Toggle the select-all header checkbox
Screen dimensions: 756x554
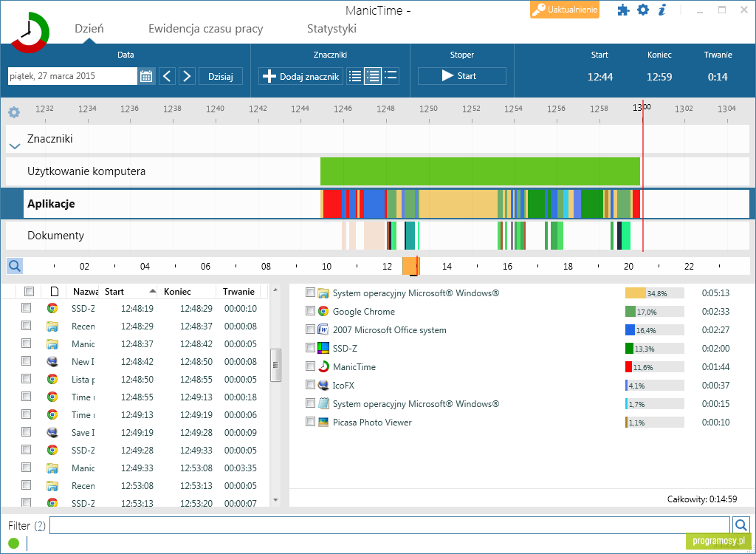click(29, 292)
